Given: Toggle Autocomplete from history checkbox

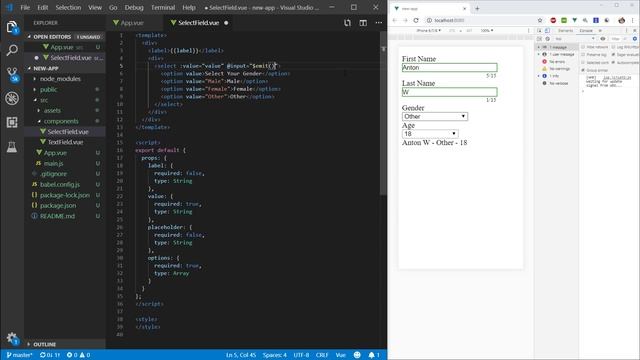Looking at the screenshot, I should (613, 62).
